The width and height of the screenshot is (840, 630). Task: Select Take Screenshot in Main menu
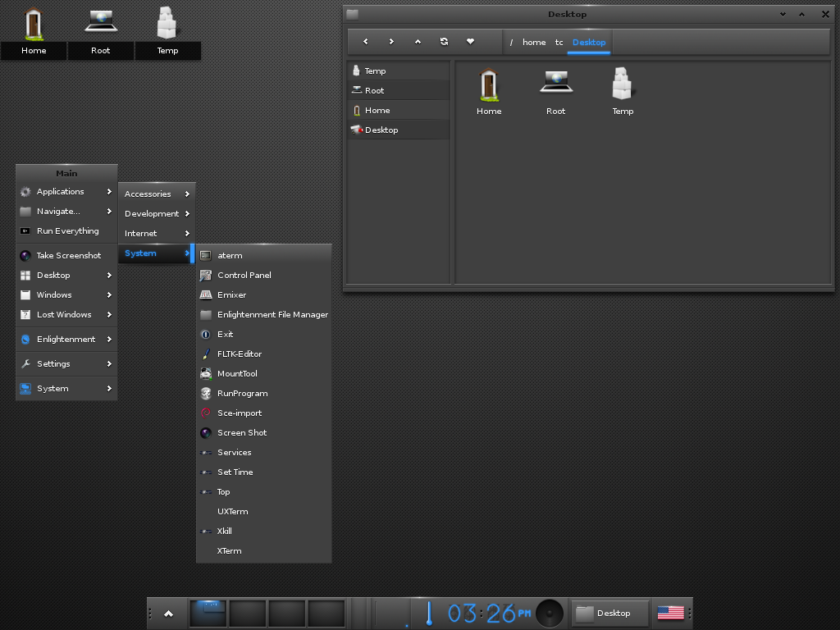click(68, 256)
